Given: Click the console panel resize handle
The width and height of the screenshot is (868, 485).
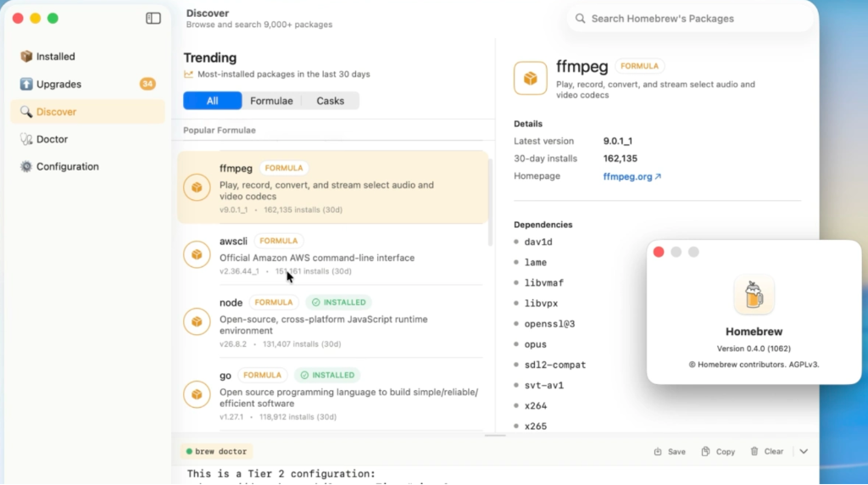Looking at the screenshot, I should point(495,436).
